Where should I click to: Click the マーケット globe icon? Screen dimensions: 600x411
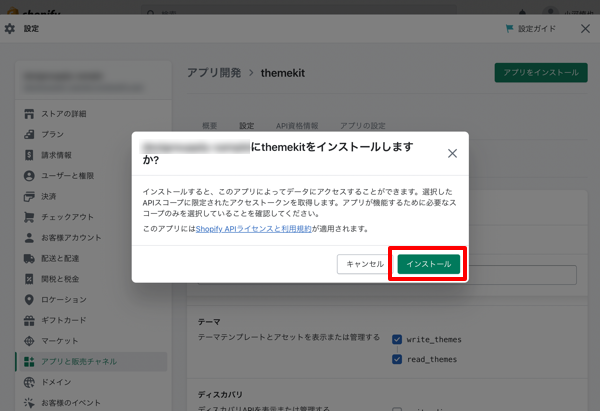coord(29,341)
